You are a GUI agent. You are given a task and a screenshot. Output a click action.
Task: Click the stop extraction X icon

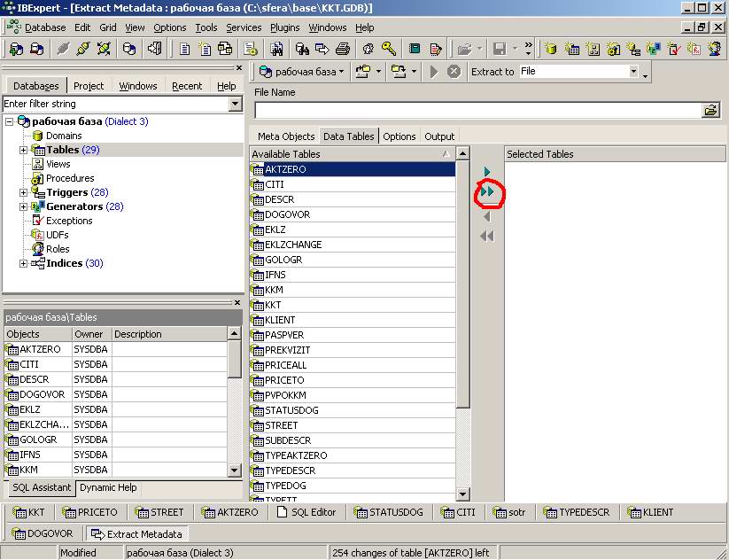point(454,72)
